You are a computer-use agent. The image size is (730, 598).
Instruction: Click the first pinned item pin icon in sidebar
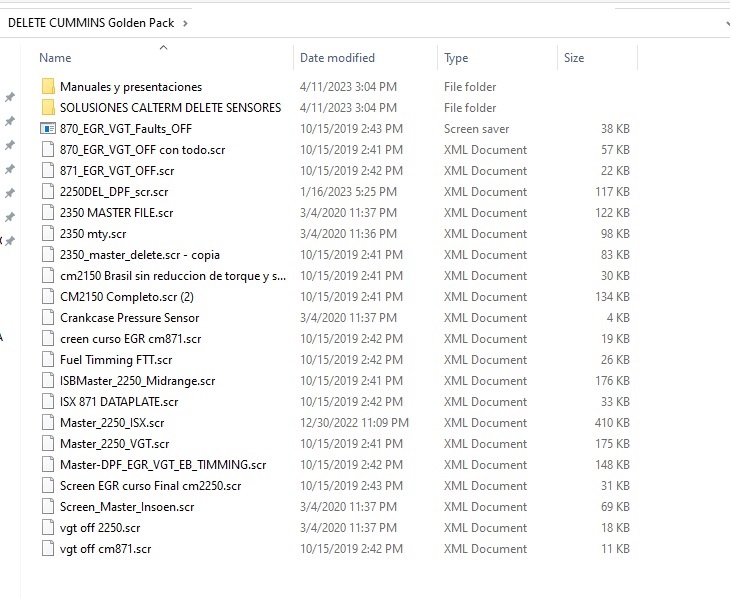(x=10, y=97)
